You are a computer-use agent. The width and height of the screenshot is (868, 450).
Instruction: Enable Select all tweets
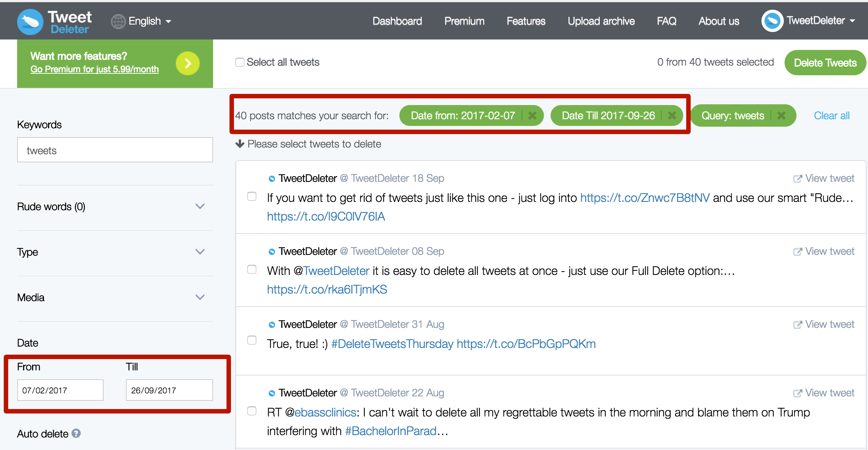pos(240,62)
